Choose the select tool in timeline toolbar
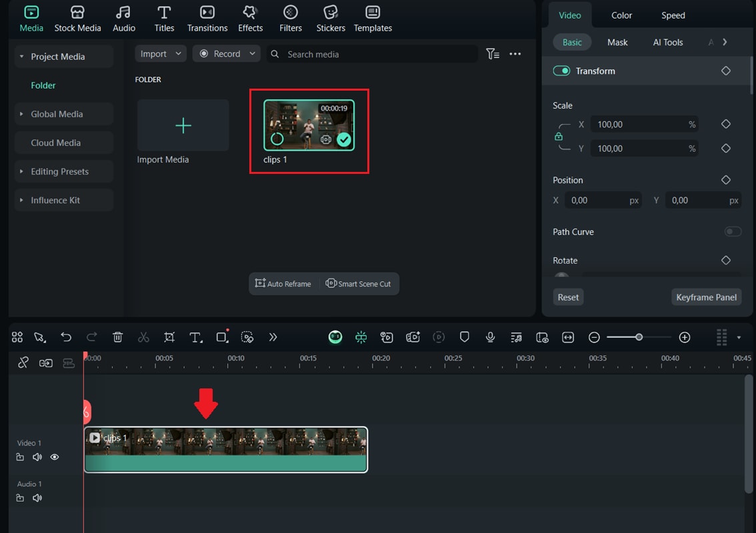Viewport: 756px width, 533px height. [x=40, y=337]
